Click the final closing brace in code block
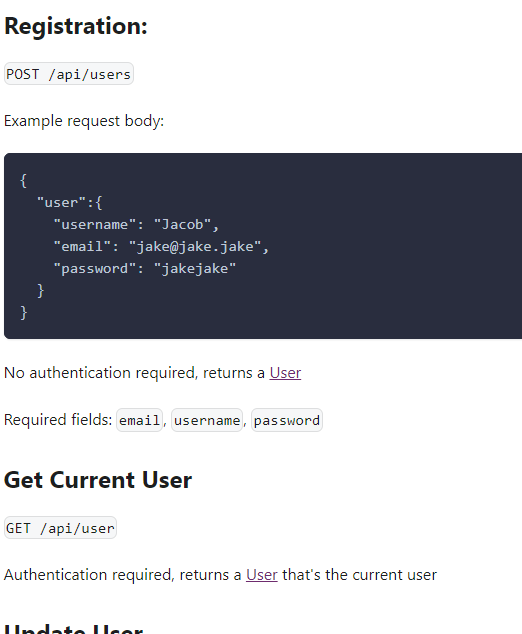522x634 pixels. click(x=23, y=313)
